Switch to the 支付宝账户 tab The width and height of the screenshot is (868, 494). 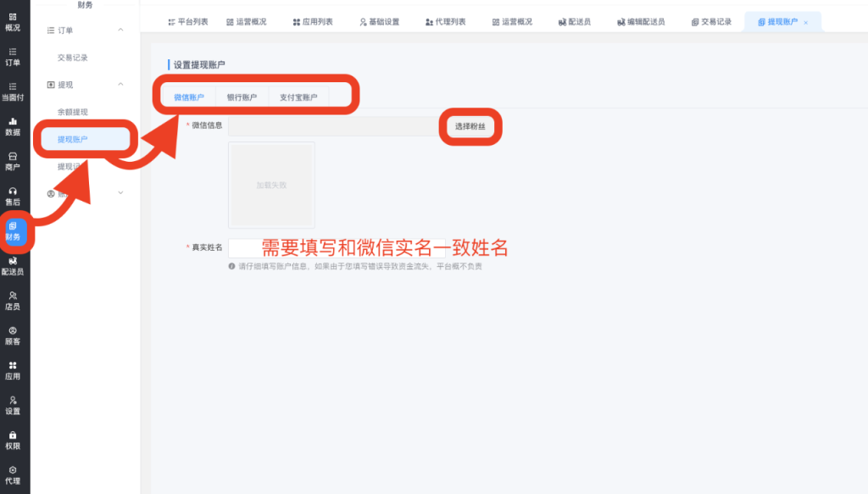click(x=298, y=97)
